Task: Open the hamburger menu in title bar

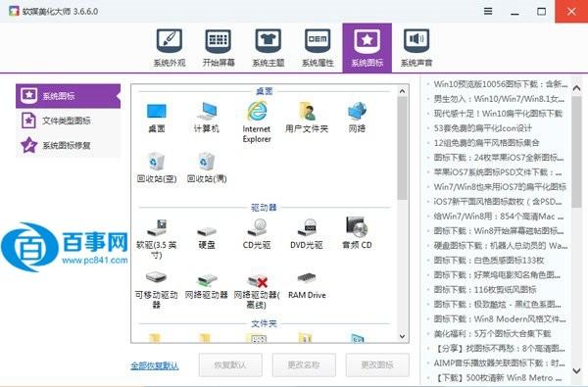Action: 488,11
